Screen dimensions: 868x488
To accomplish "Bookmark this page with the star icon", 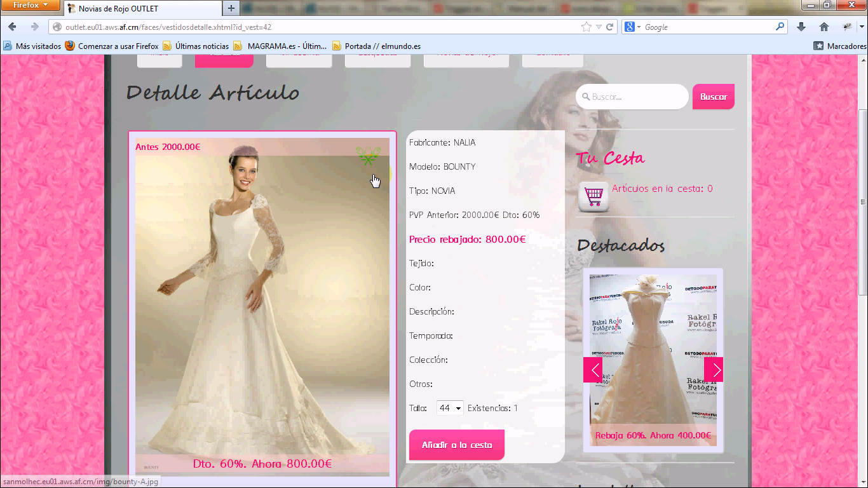I will coord(586,27).
